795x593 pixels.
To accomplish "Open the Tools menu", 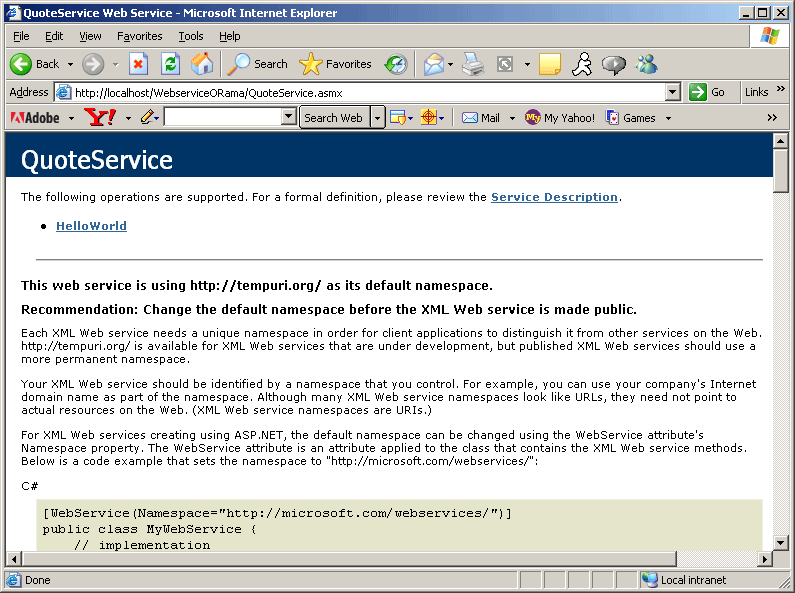I will tap(190, 36).
